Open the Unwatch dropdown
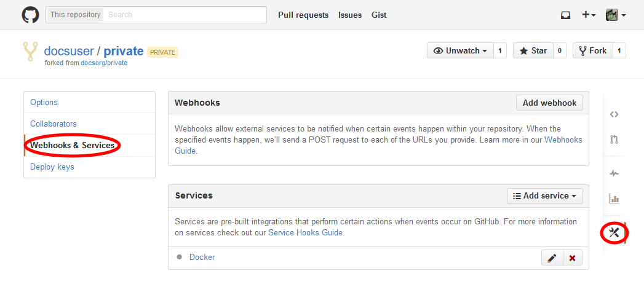 tap(460, 50)
